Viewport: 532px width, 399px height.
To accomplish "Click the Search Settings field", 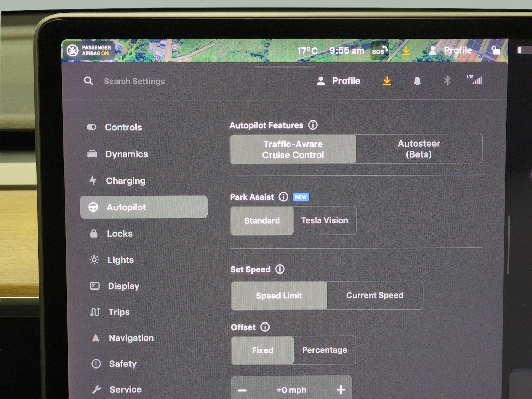I will tap(134, 81).
